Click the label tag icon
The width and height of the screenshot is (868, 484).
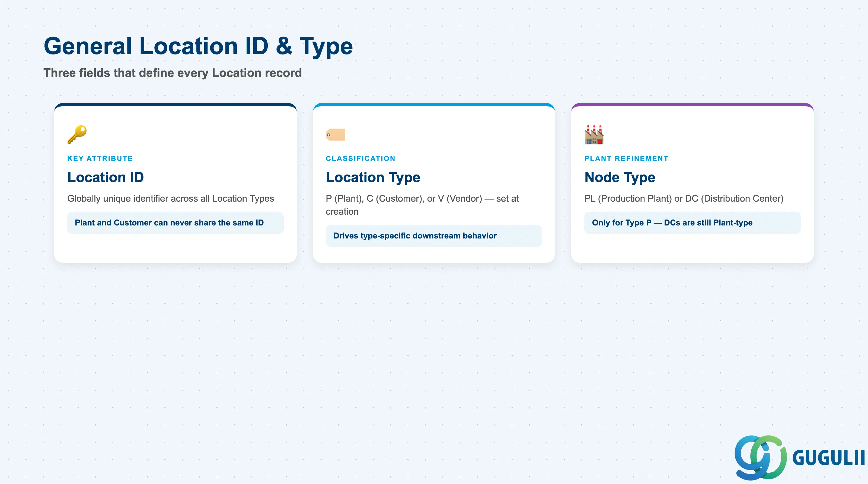(x=335, y=135)
